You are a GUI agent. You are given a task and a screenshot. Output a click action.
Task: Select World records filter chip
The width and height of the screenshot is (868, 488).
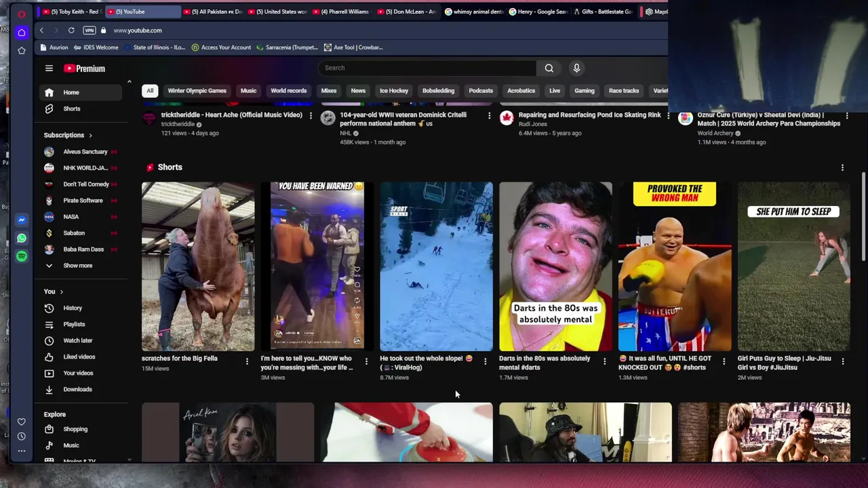coord(289,91)
